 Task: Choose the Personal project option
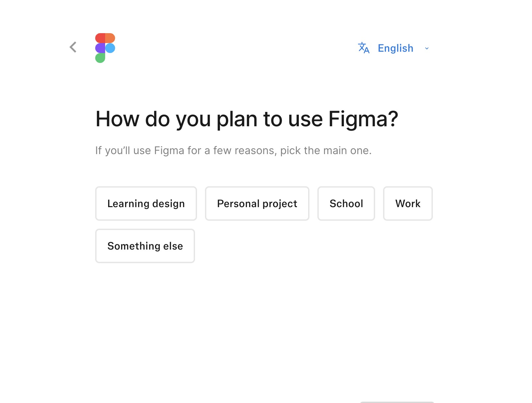pos(257,203)
